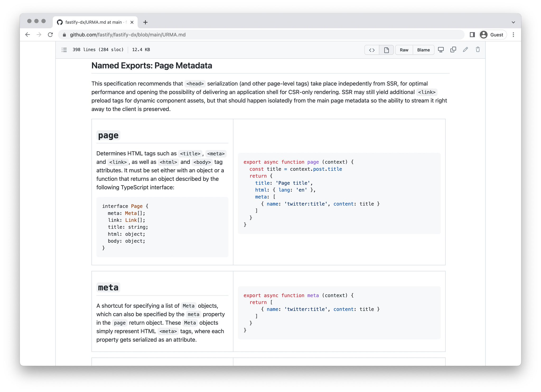Open the browser options menu

tap(513, 35)
